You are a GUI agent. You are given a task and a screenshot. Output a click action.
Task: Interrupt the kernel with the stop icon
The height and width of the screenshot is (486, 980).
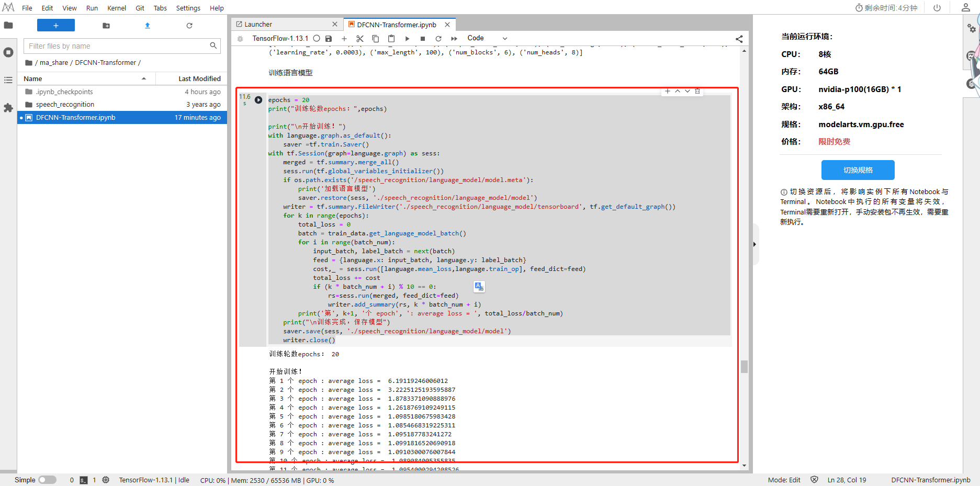423,39
